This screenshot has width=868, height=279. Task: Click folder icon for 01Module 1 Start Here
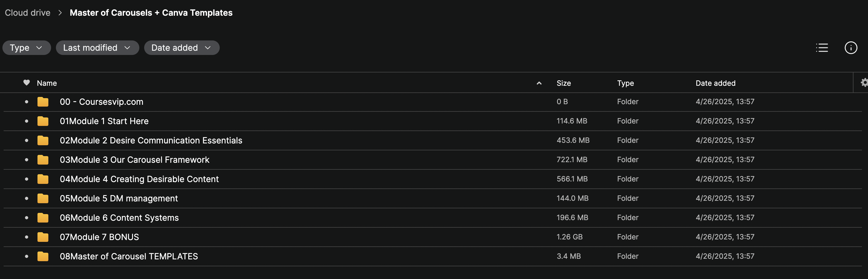click(x=43, y=121)
